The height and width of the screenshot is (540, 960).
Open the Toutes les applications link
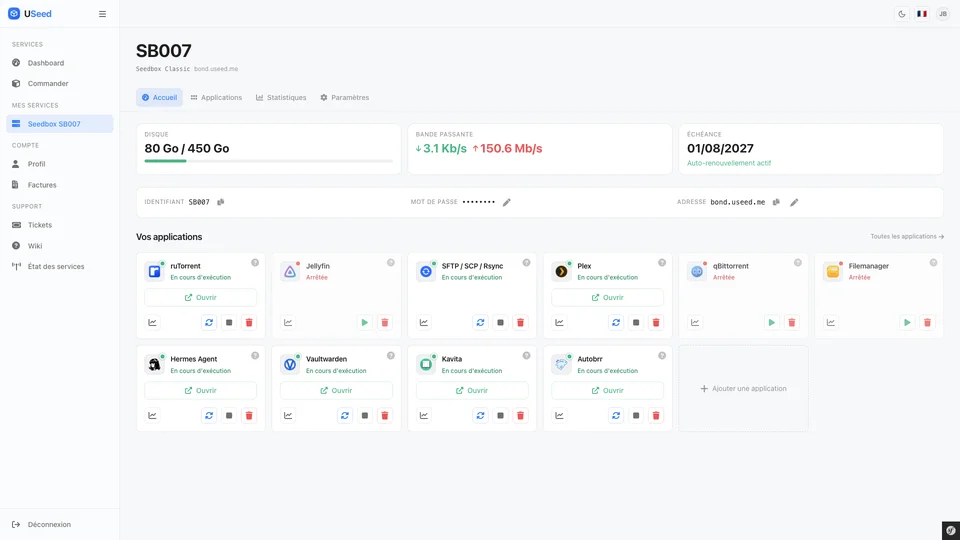907,236
